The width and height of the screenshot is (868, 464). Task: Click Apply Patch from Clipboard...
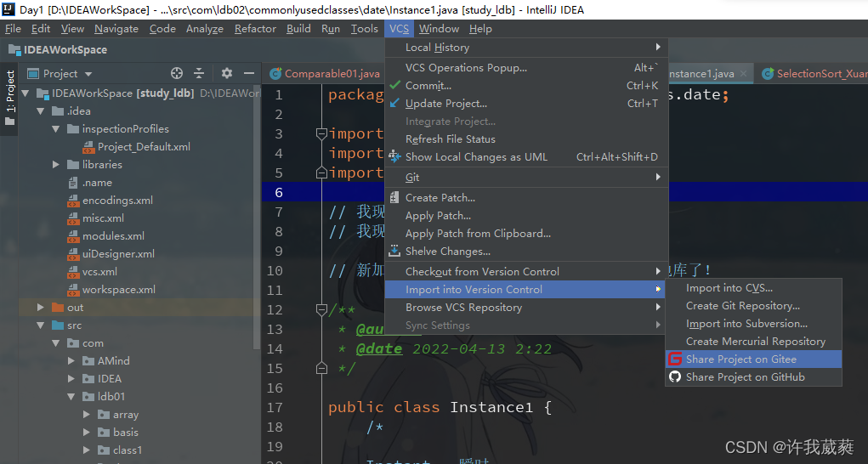click(526, 234)
